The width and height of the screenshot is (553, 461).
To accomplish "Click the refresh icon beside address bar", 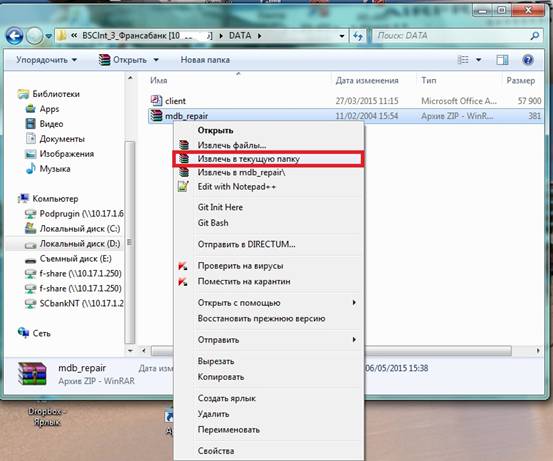I will pos(358,36).
